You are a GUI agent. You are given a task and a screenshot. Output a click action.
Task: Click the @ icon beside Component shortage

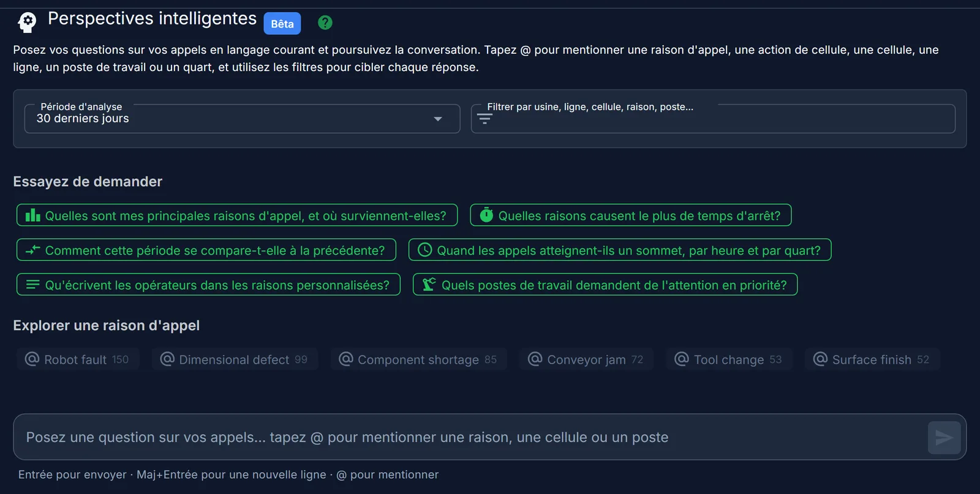(x=346, y=359)
